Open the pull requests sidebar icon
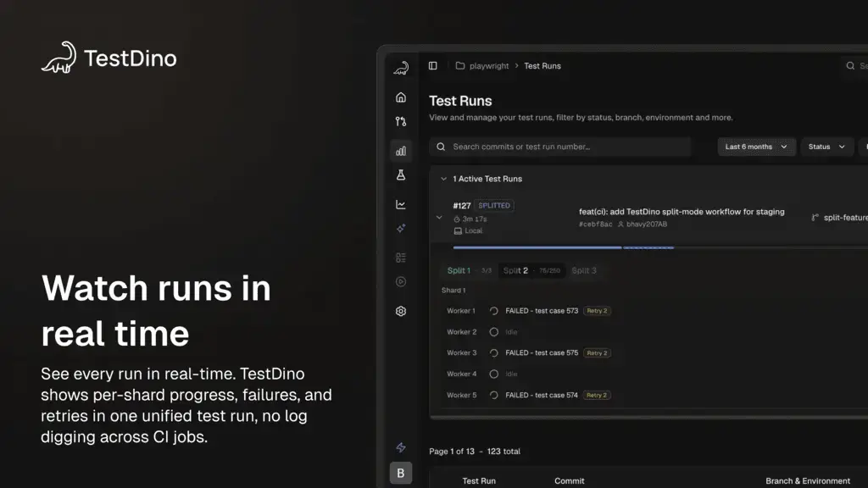This screenshot has height=488, width=868. coord(401,122)
